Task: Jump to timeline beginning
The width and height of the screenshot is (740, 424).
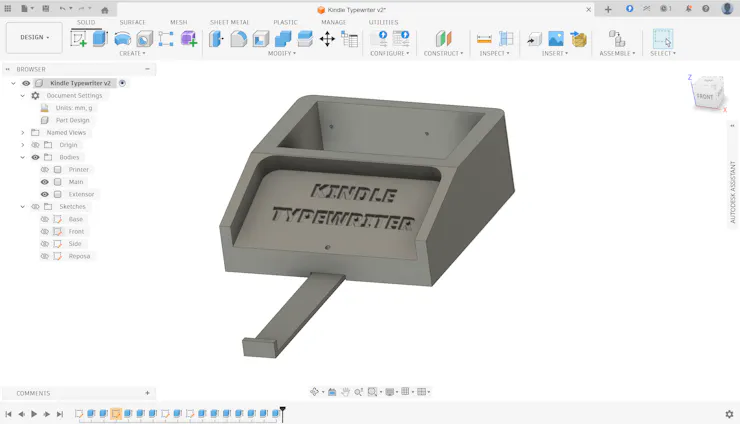Action: pyautogui.click(x=8, y=414)
